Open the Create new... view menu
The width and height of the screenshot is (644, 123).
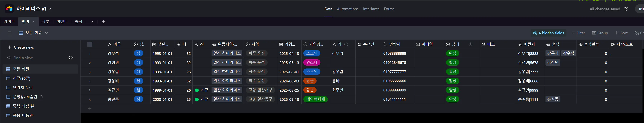pyautogui.click(x=21, y=47)
